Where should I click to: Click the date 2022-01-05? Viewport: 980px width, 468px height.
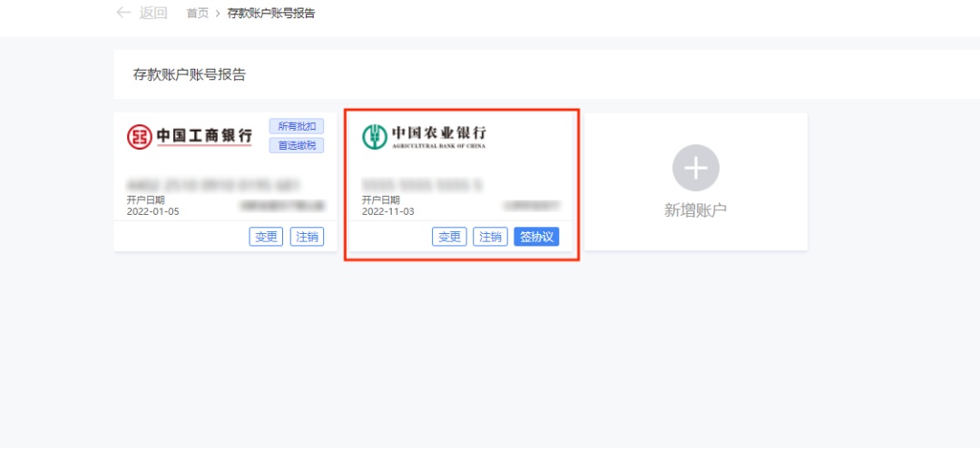pyautogui.click(x=153, y=211)
